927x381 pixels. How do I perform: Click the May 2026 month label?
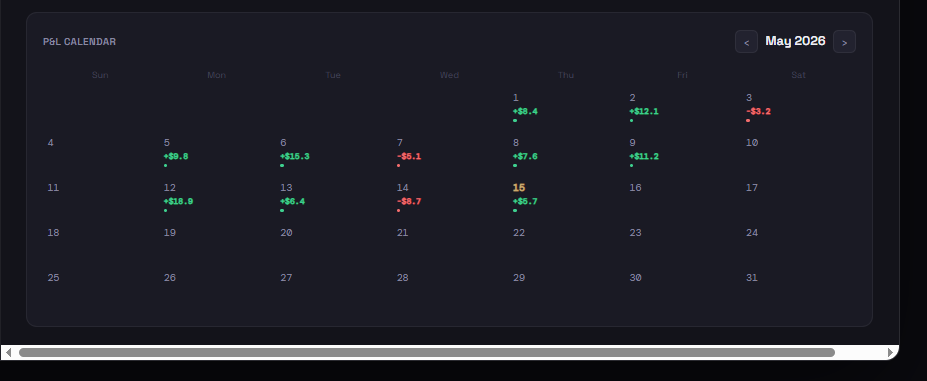795,41
